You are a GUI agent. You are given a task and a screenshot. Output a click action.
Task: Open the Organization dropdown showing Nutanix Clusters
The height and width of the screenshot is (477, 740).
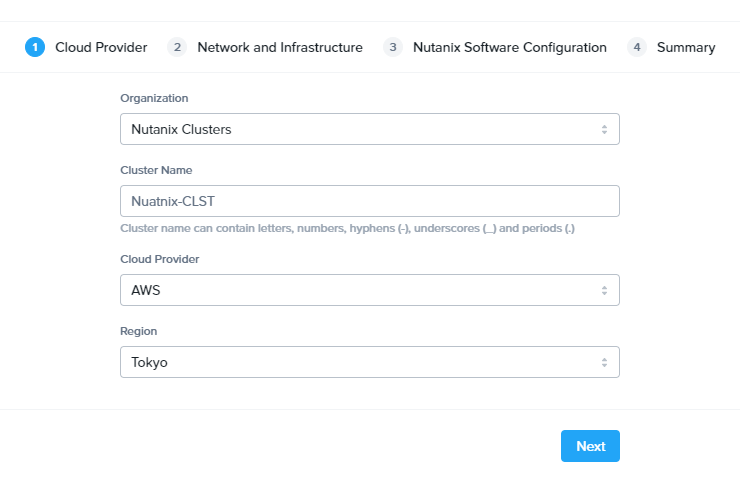[370, 129]
